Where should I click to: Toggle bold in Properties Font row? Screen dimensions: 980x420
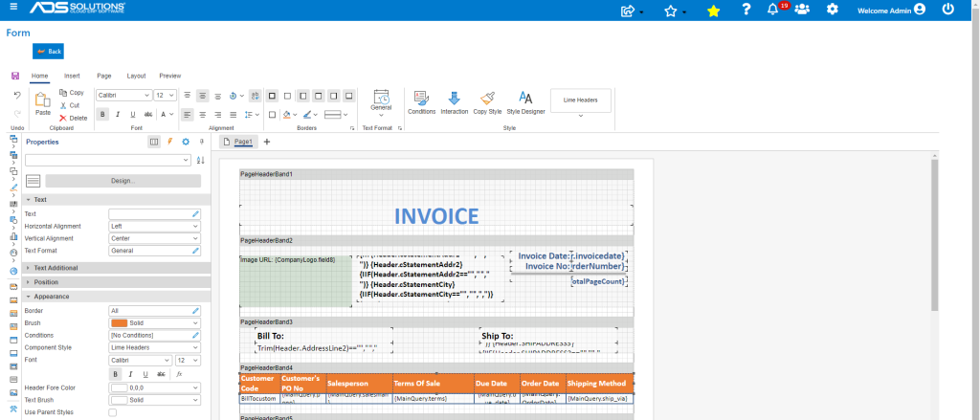[116, 374]
